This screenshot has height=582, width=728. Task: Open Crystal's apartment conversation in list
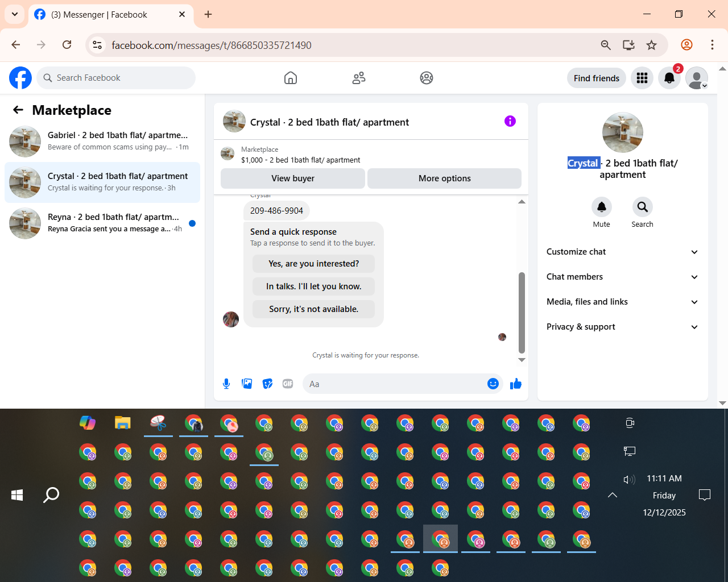point(102,182)
